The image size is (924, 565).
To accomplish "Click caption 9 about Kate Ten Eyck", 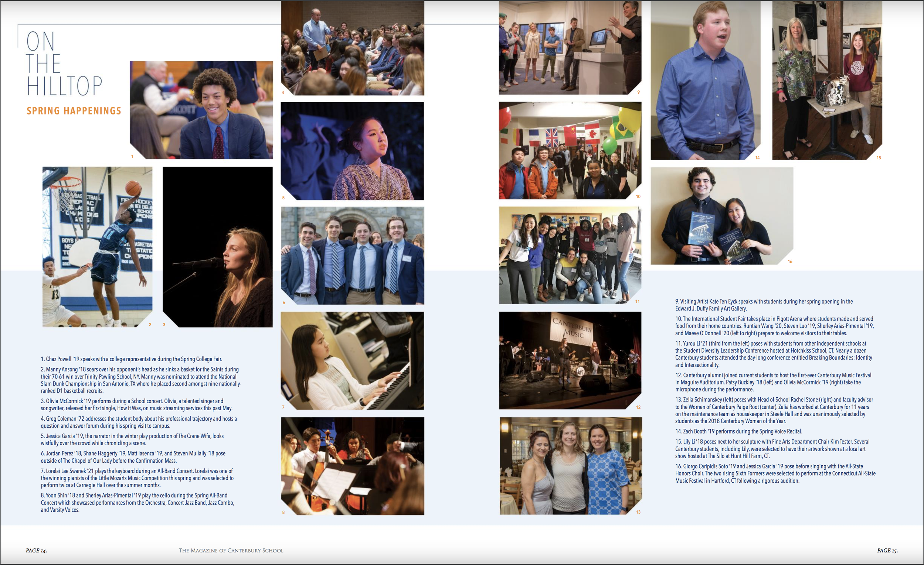I will [x=764, y=305].
